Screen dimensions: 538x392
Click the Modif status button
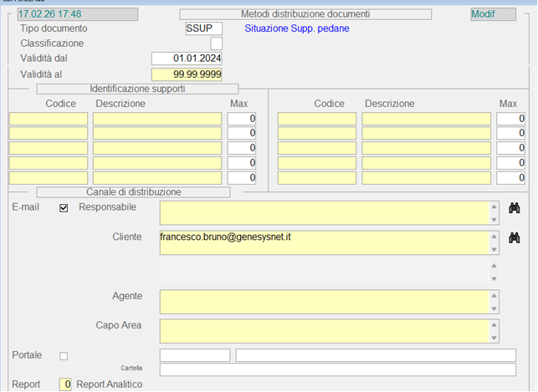tap(493, 14)
